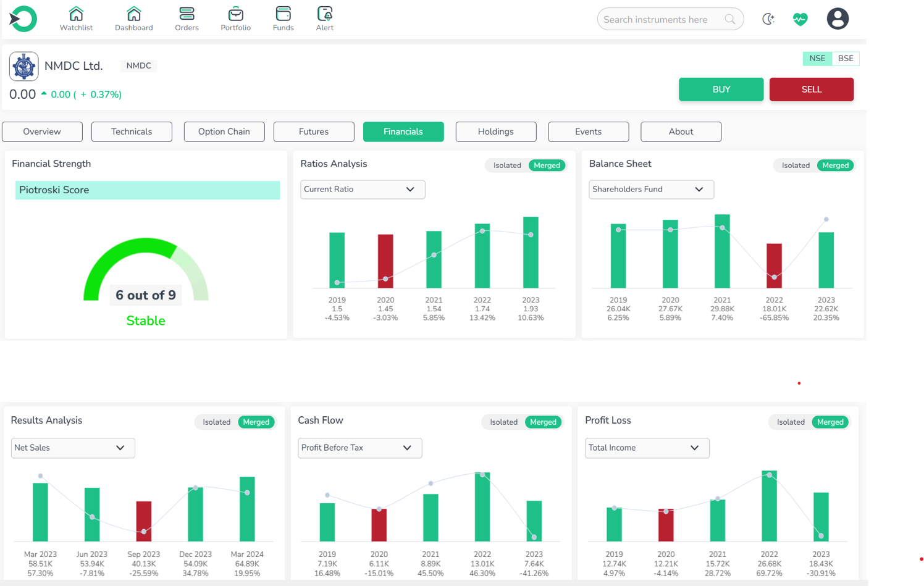Select the BSE exchange toggle
Image resolution: width=924 pixels, height=586 pixels.
point(846,59)
